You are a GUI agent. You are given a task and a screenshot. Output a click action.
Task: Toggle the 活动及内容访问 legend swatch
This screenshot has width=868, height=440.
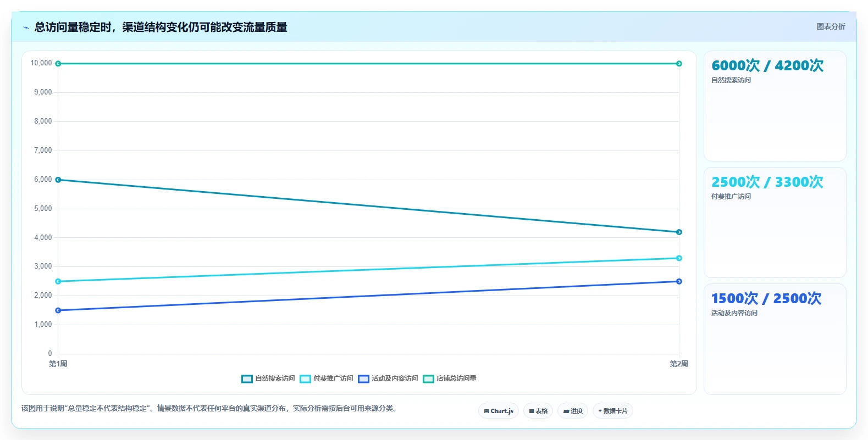click(363, 378)
